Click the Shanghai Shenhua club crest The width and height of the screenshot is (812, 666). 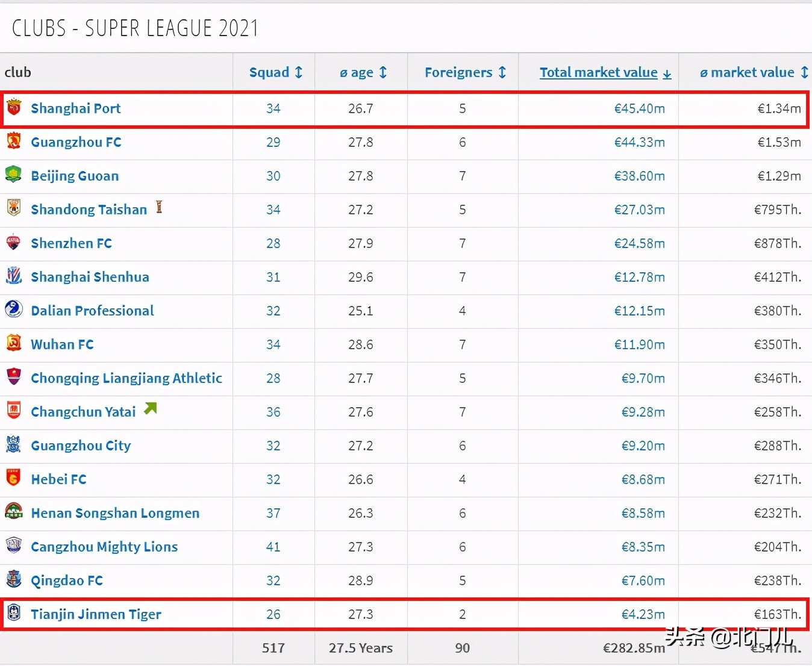pos(14,276)
